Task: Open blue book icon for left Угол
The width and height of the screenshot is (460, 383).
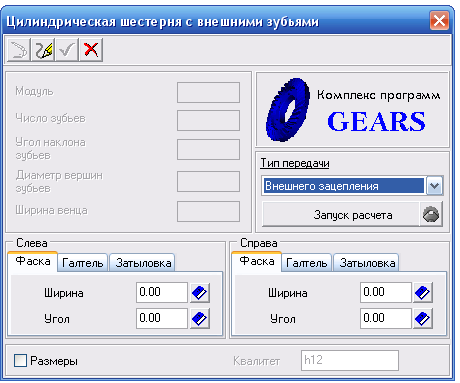Action: [200, 318]
